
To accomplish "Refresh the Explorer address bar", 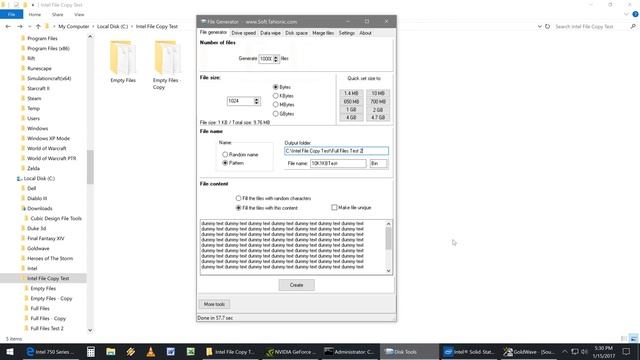I will click(548, 26).
